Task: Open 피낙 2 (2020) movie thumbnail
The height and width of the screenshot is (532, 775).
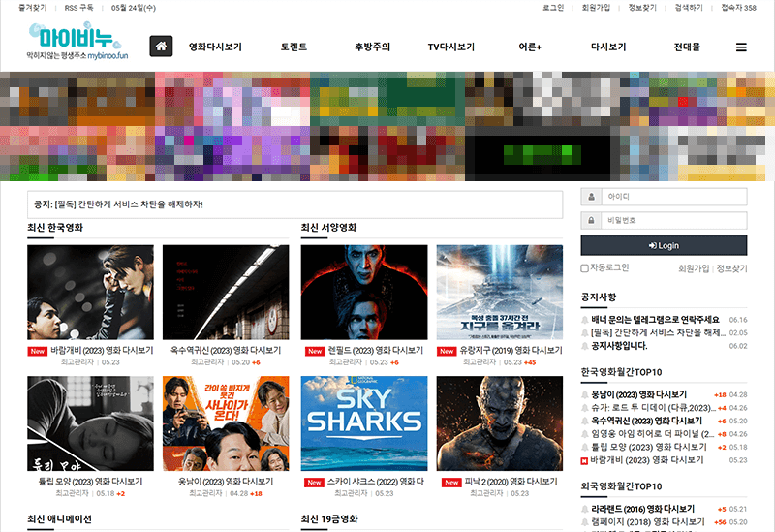Action: (x=500, y=423)
